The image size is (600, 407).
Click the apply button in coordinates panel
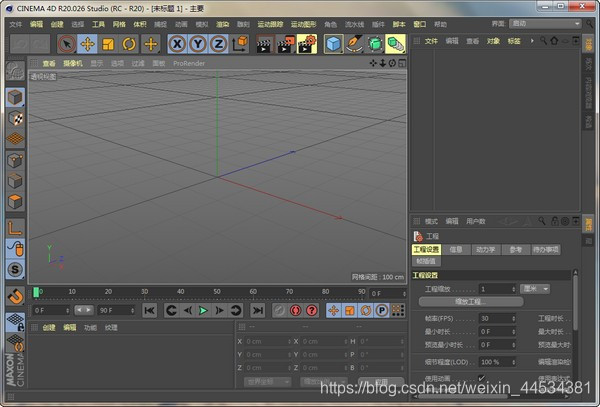coord(381,381)
